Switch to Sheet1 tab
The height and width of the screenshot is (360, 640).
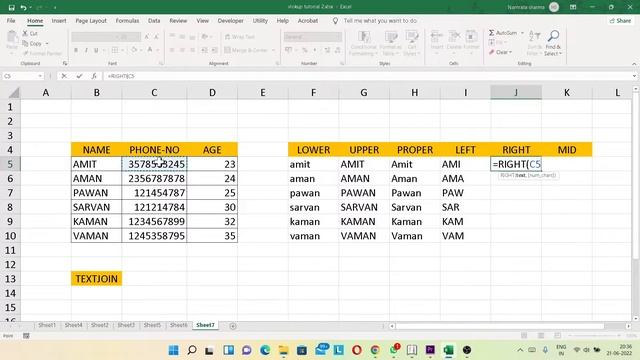point(47,325)
